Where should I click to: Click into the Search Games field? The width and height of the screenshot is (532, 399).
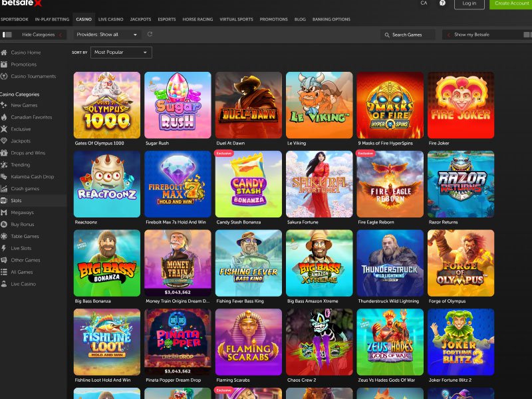[x=408, y=35]
